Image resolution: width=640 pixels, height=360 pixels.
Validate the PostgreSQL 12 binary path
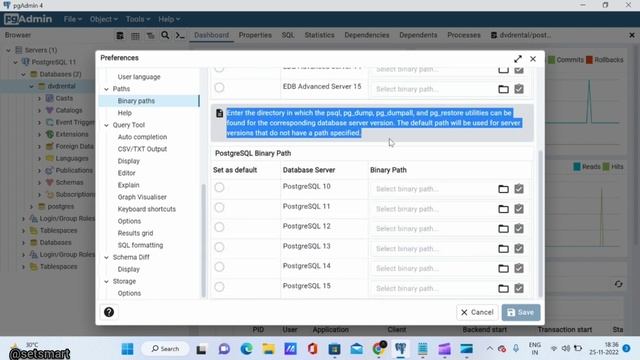(519, 229)
